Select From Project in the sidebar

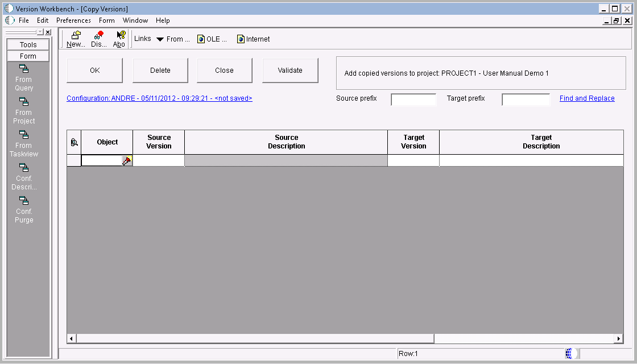pos(23,112)
